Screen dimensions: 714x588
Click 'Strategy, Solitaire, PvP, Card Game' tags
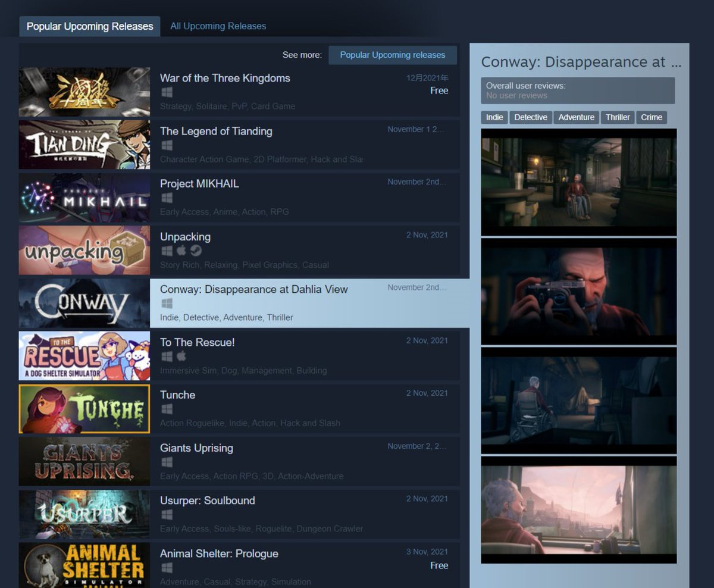pyautogui.click(x=228, y=106)
